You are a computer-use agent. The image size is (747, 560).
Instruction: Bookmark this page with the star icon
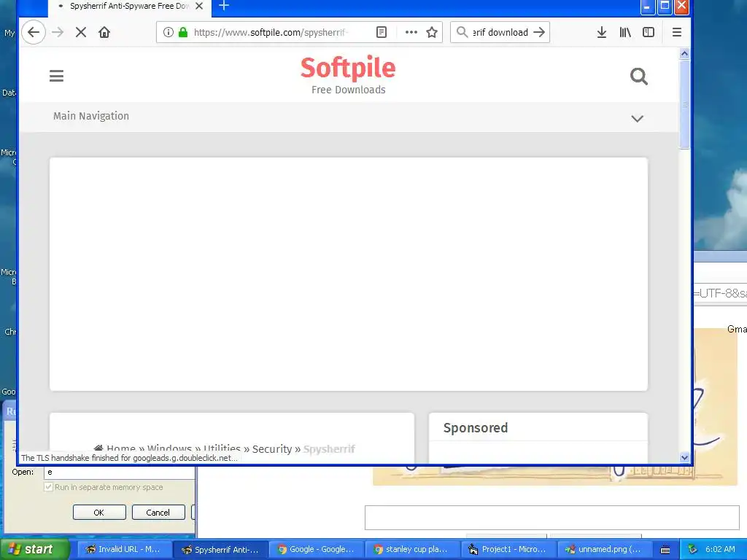(x=432, y=32)
